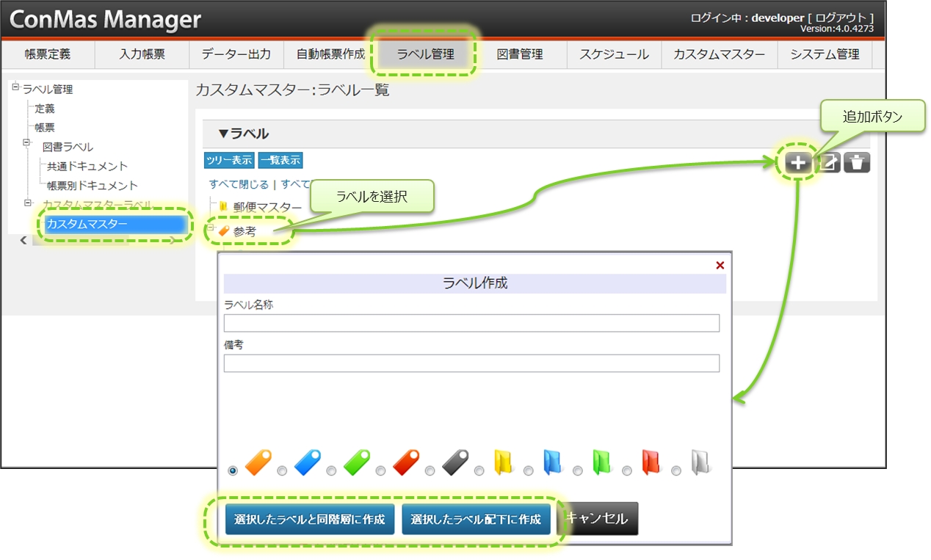Click the green tag icon
931x560 pixels.
357,463
